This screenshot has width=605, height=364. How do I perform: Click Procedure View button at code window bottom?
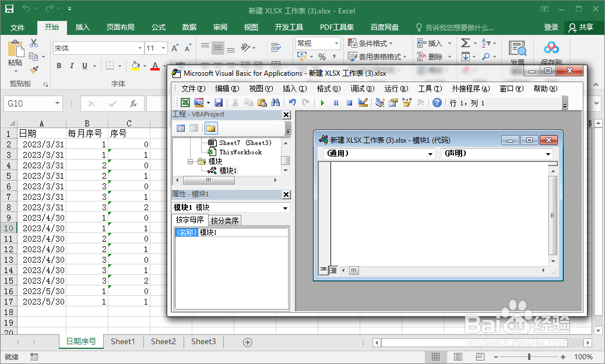[323, 270]
